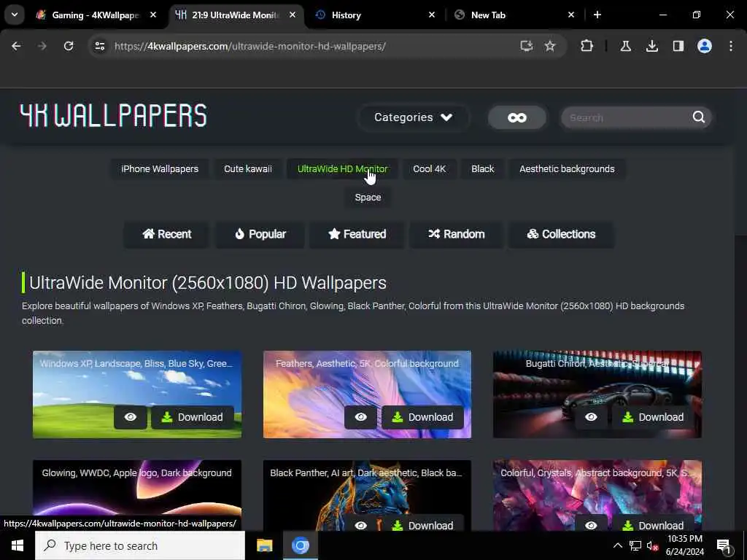Reload the page with the refresh icon
Screen dimensions: 747x560
[69, 46]
